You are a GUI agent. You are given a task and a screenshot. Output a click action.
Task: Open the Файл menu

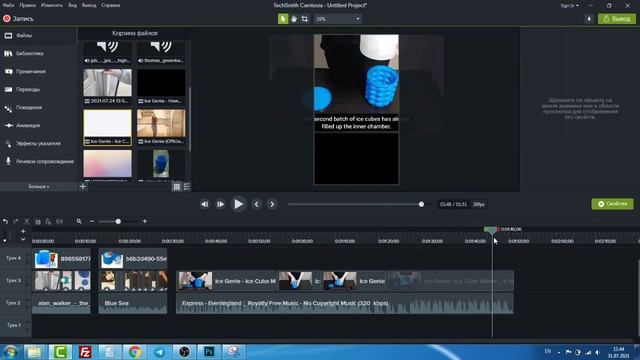(x=8, y=5)
